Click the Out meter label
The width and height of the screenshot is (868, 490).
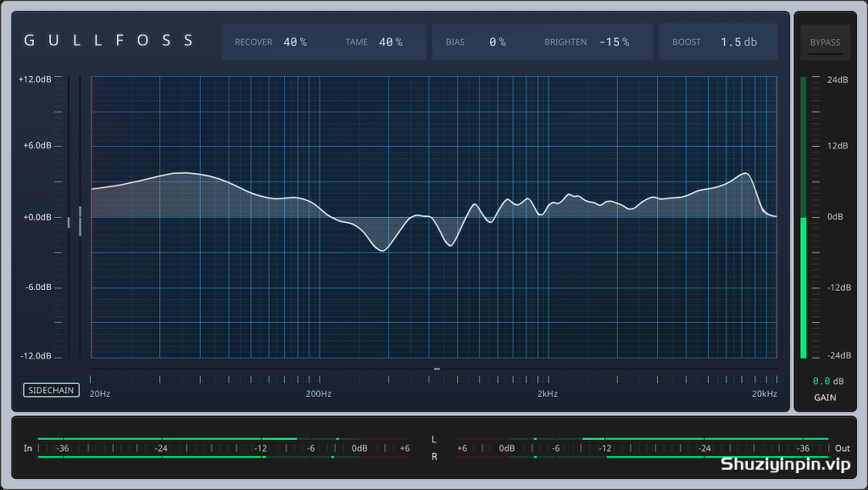click(842, 448)
